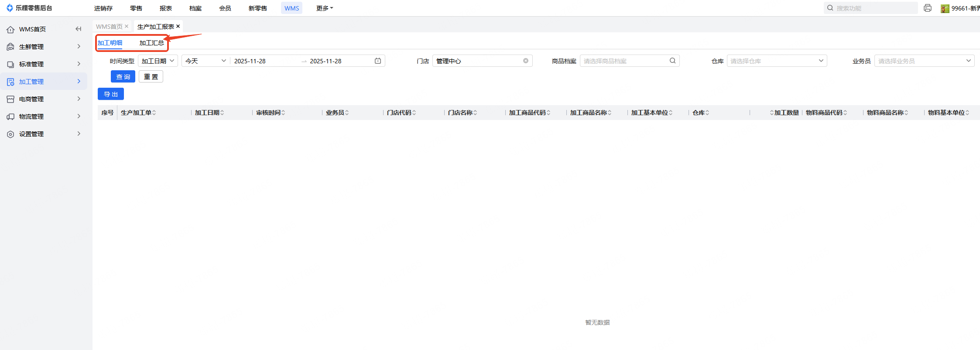Screen dimensions: 980x350
Task: Expand 生鲜管理 sidebar section
Action: [79, 46]
